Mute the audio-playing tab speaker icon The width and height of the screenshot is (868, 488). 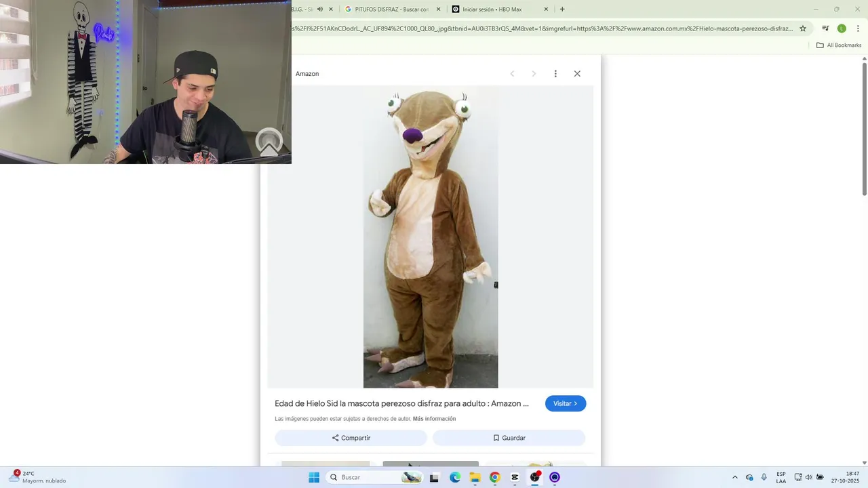(x=320, y=9)
